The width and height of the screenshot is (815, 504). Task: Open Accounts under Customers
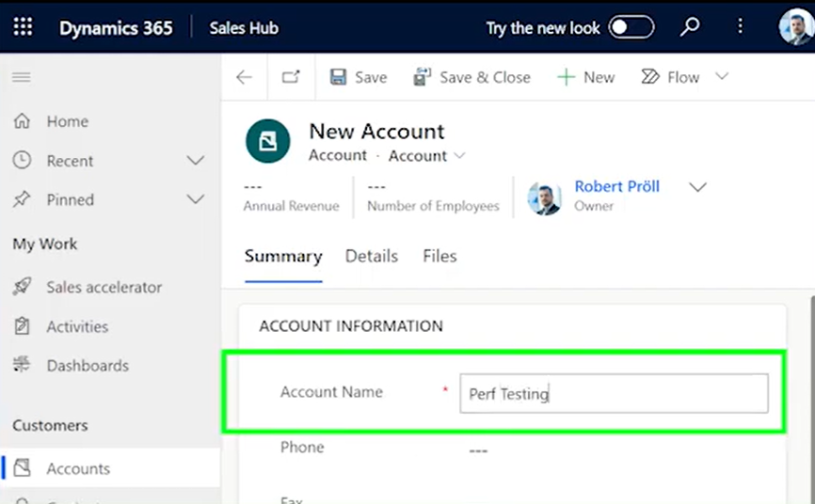(78, 468)
